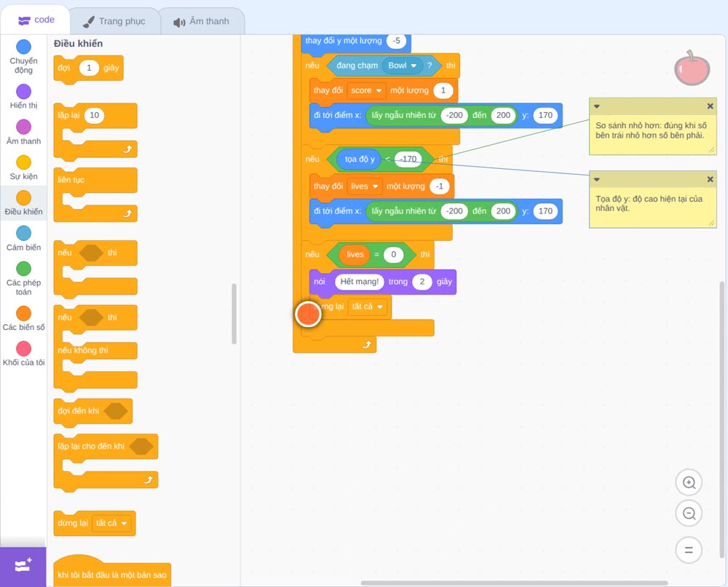728x587 pixels.
Task: Click the 'đợi 1 giây' palette block
Action: coord(88,68)
